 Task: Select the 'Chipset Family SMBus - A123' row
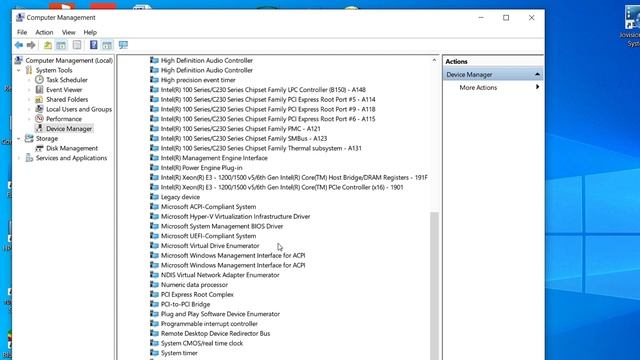(244, 138)
